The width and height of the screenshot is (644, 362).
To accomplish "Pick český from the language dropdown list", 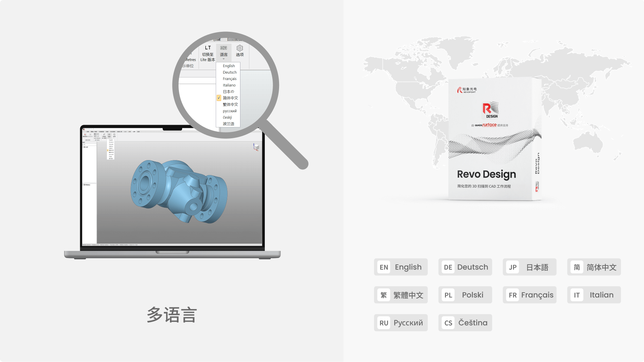I will (227, 117).
